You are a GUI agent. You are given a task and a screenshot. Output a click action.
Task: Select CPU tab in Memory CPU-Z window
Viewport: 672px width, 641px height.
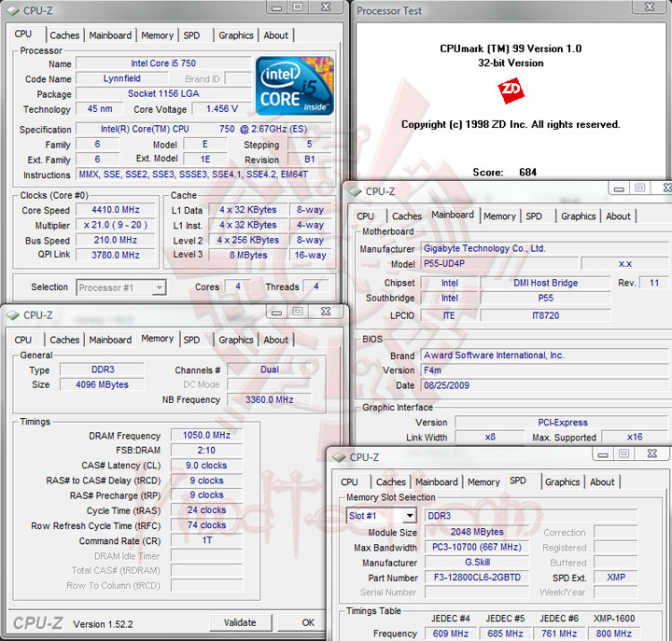pos(23,340)
